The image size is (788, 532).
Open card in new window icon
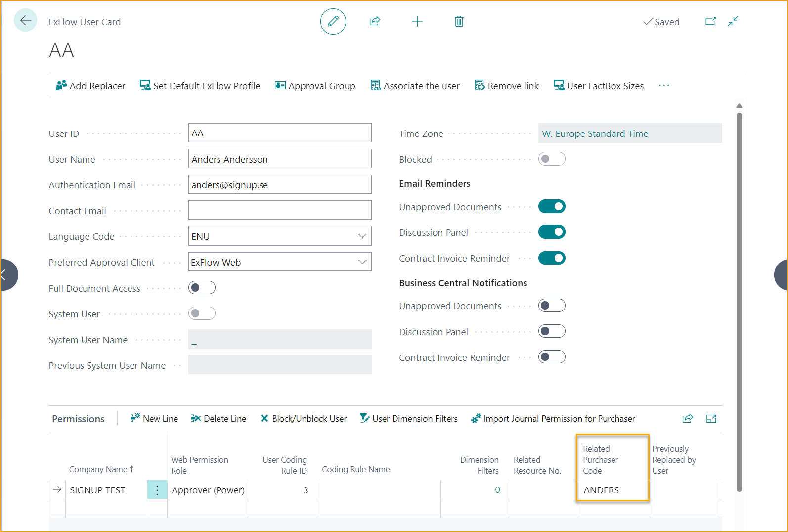coord(710,21)
